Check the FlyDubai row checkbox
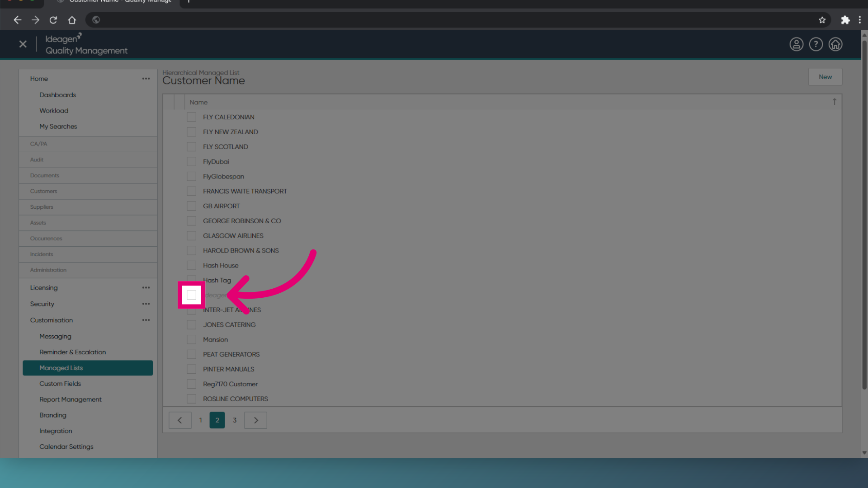The image size is (868, 488). [x=191, y=162]
